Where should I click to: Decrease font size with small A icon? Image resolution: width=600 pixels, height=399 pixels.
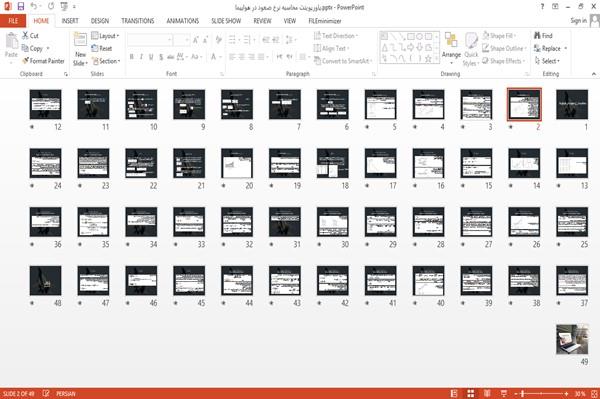(x=205, y=40)
